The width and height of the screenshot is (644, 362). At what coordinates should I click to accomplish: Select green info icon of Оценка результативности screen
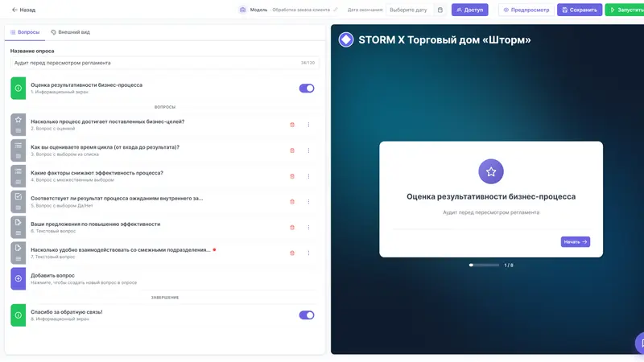pyautogui.click(x=18, y=88)
